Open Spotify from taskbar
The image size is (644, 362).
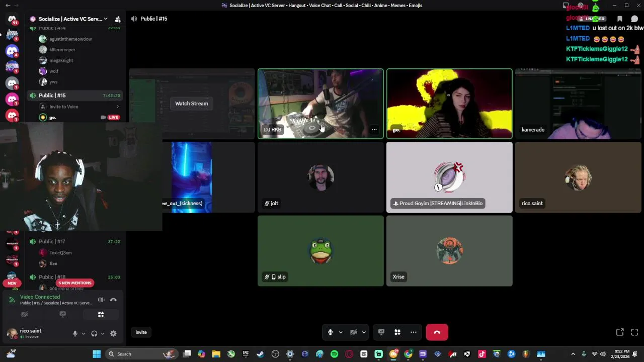pyautogui.click(x=334, y=354)
